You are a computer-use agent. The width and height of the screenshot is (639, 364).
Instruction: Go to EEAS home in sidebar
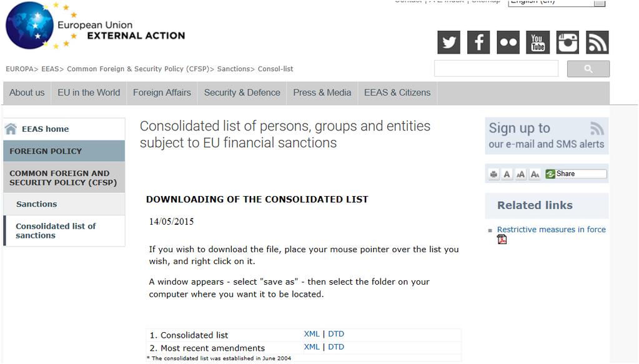[x=45, y=129]
